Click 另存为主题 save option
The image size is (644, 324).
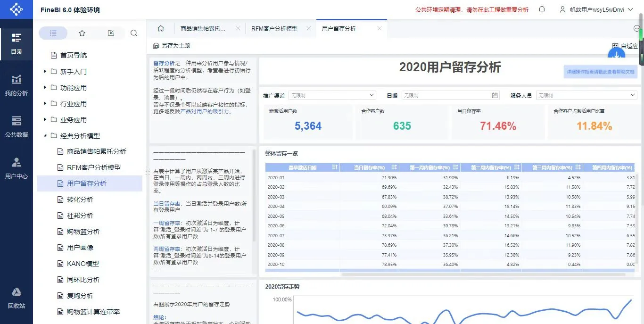tap(171, 46)
